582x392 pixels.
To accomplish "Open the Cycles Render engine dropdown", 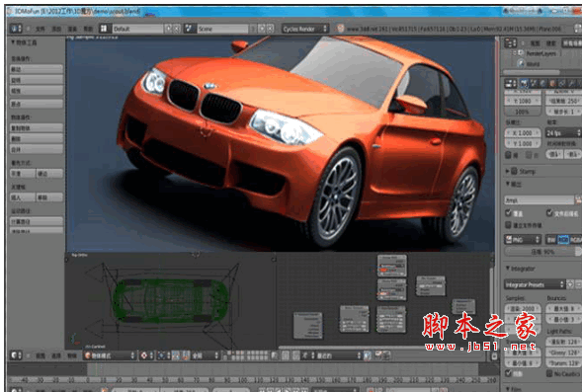I will 304,29.
